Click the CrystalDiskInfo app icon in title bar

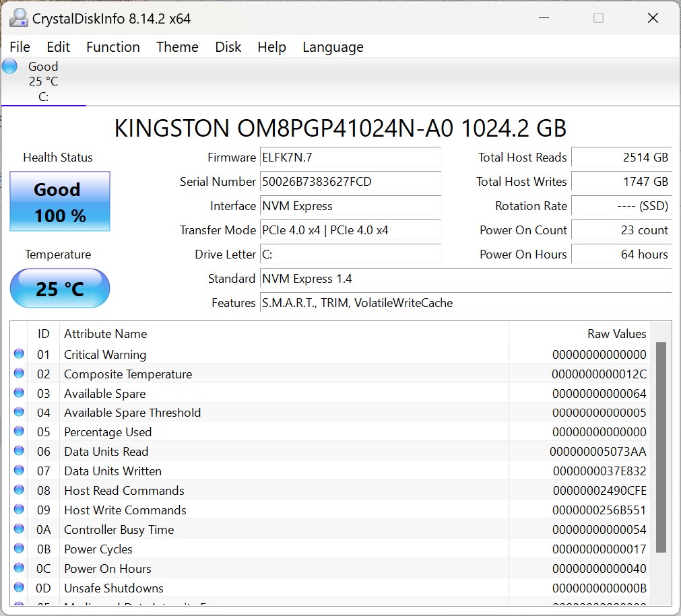pyautogui.click(x=19, y=18)
